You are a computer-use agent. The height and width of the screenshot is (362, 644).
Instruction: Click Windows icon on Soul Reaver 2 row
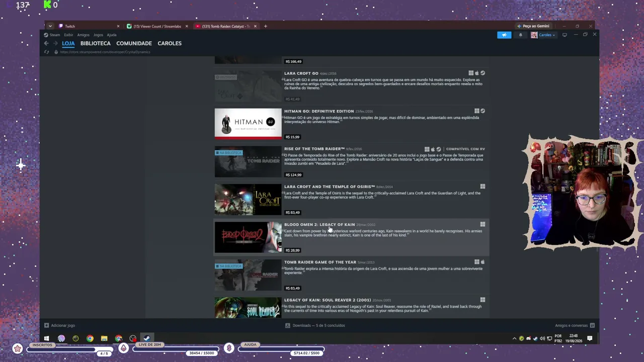(x=482, y=300)
